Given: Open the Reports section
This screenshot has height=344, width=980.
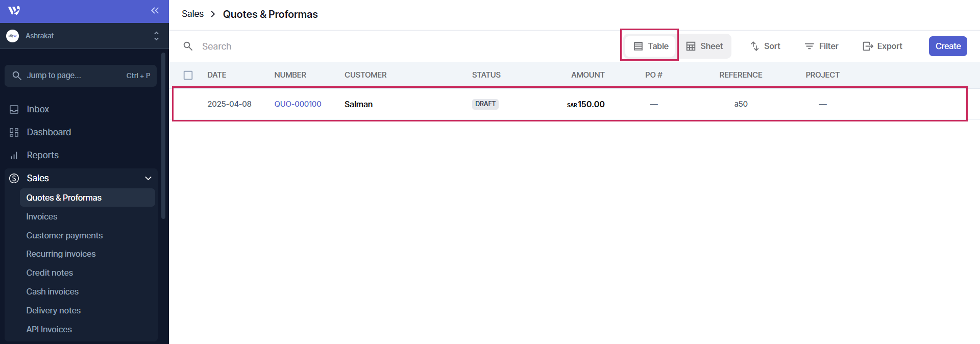Looking at the screenshot, I should click(x=42, y=155).
